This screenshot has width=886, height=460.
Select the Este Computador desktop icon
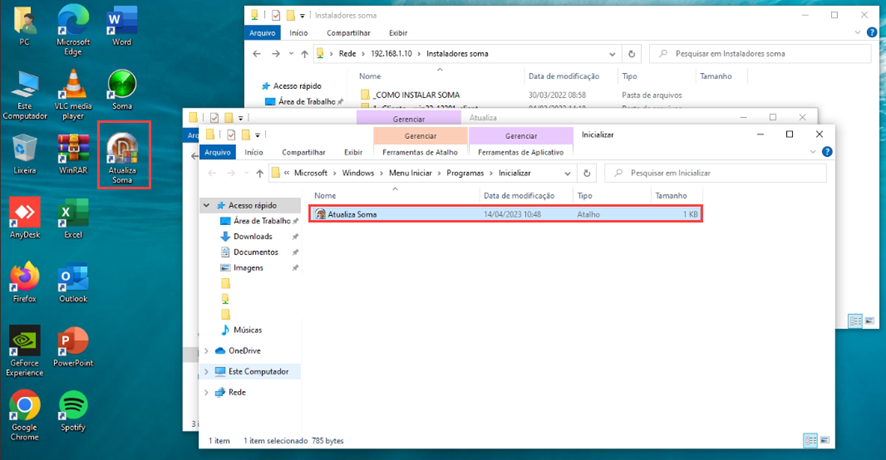(x=24, y=95)
